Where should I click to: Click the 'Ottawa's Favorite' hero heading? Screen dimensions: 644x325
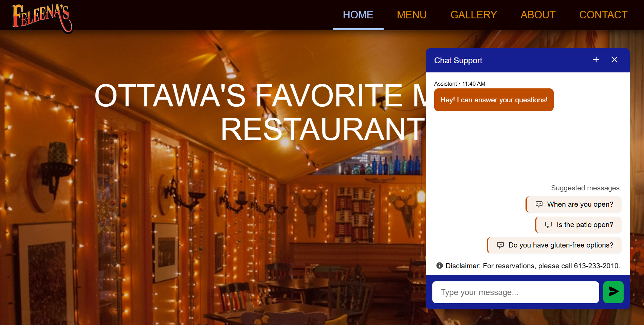tap(260, 112)
